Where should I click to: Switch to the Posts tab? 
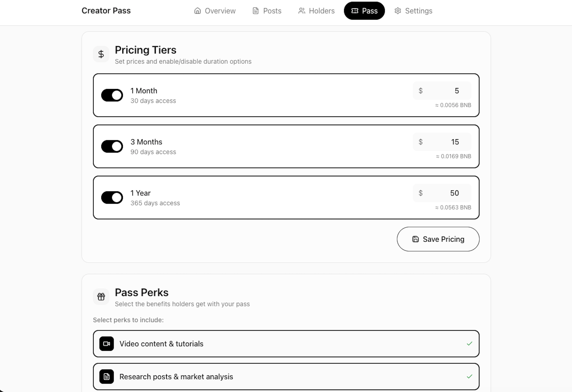(266, 11)
